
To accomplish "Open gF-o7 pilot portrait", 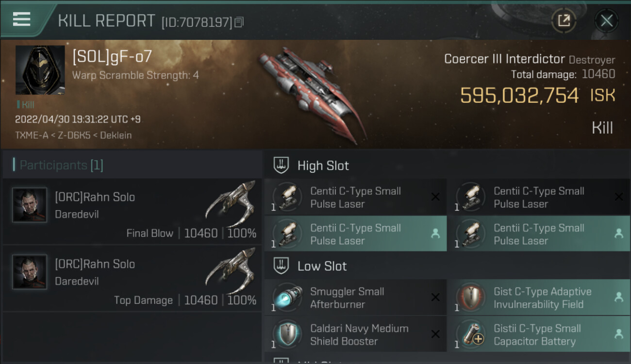I will click(40, 70).
